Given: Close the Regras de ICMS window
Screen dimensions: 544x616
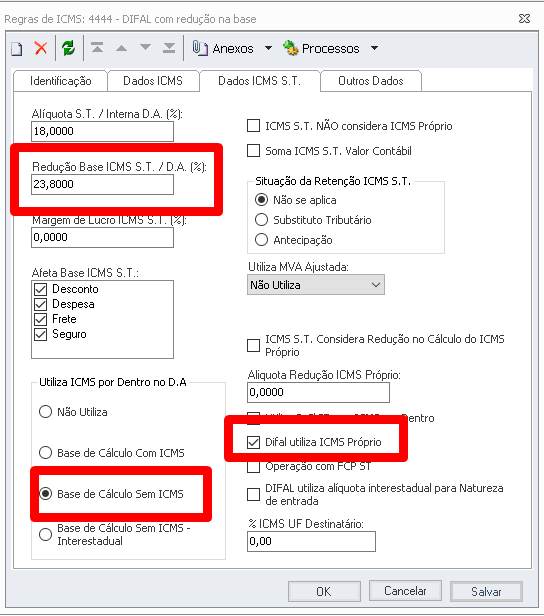Looking at the screenshot, I should 524,18.
